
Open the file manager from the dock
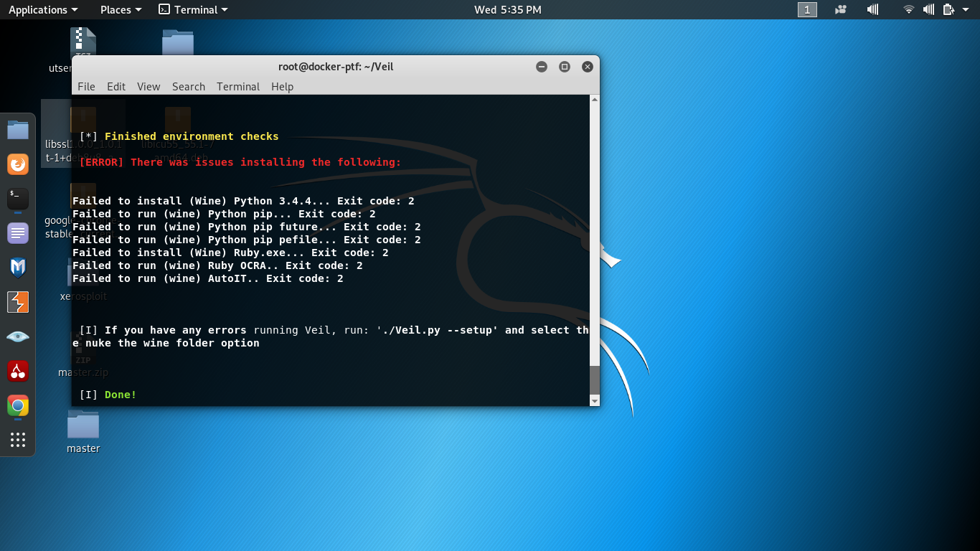[18, 129]
